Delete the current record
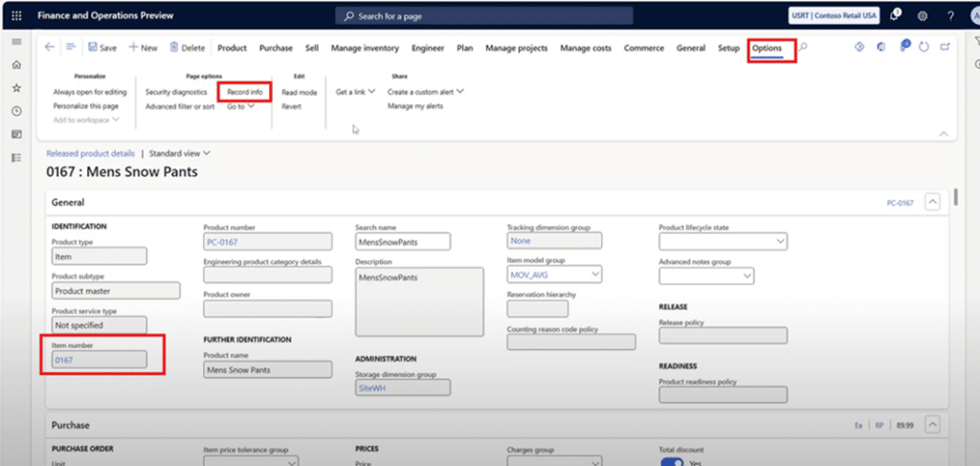The width and height of the screenshot is (980, 466). 187,48
